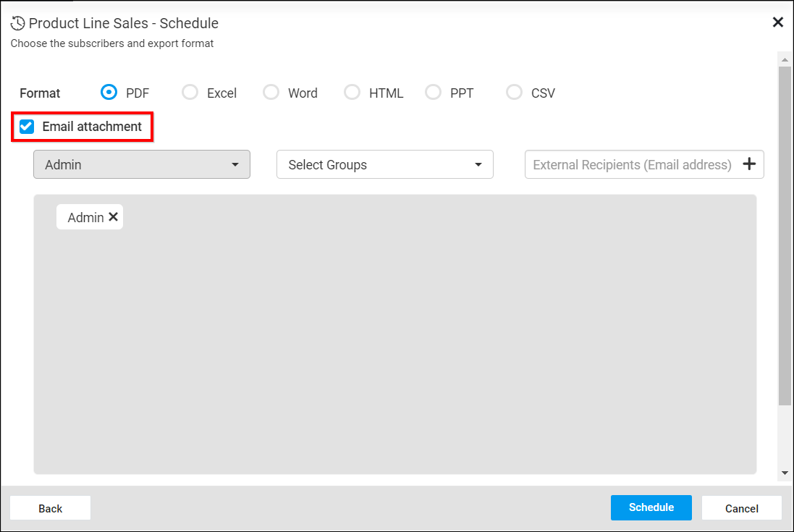
Task: Cancel the scheduling dialog
Action: click(x=741, y=508)
